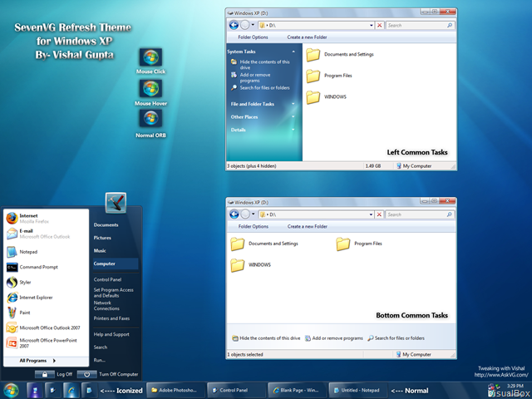Expand the File and Folder Tasks section
This screenshot has height=399, width=532.
pos(293,104)
